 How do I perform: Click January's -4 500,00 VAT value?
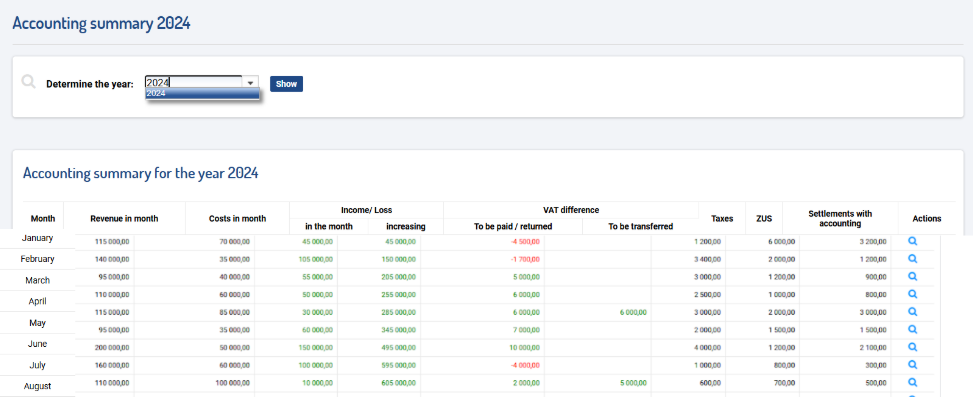[525, 242]
